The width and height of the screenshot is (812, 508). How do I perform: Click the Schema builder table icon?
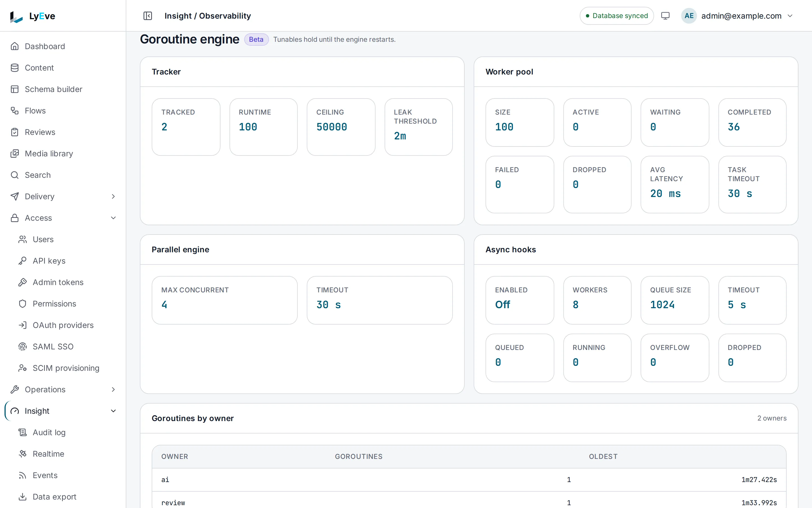[x=15, y=89]
